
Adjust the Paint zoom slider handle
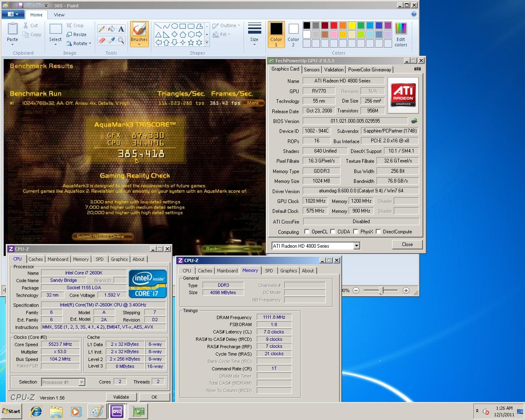tap(381, 291)
